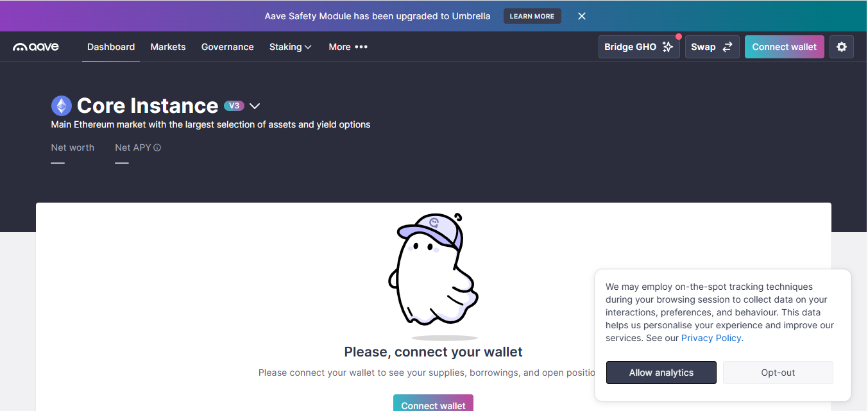Open the Dashboard tab
This screenshot has width=868, height=411.
coord(111,47)
